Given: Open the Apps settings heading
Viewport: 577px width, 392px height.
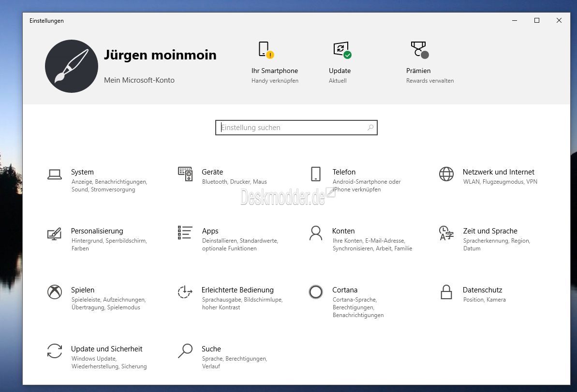Looking at the screenshot, I should pos(210,231).
